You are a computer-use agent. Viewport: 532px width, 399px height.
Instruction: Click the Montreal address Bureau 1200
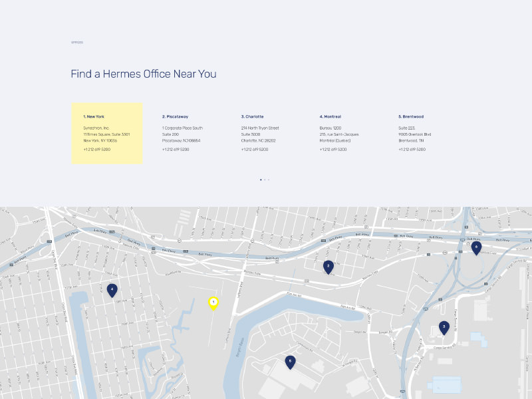coord(331,128)
